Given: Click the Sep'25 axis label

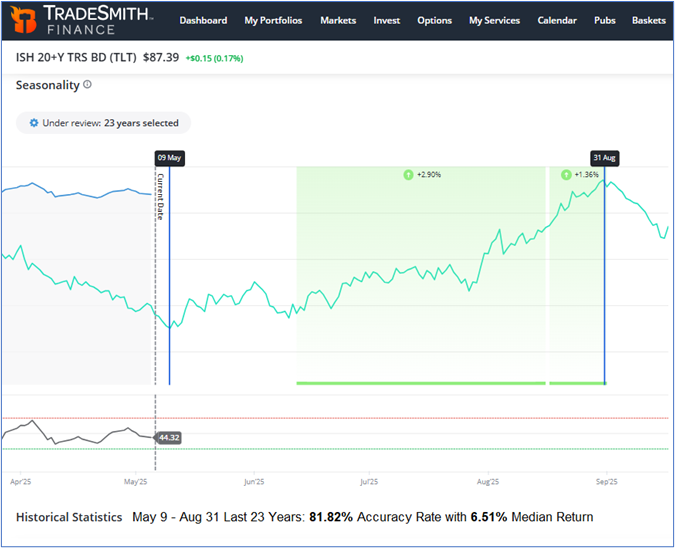Looking at the screenshot, I should (607, 482).
